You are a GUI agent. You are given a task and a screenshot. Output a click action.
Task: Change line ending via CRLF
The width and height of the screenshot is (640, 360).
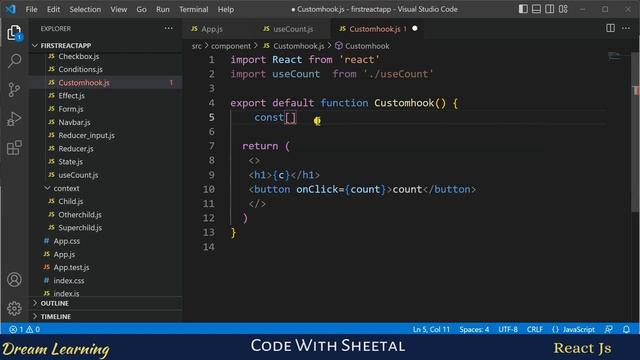[535, 329]
